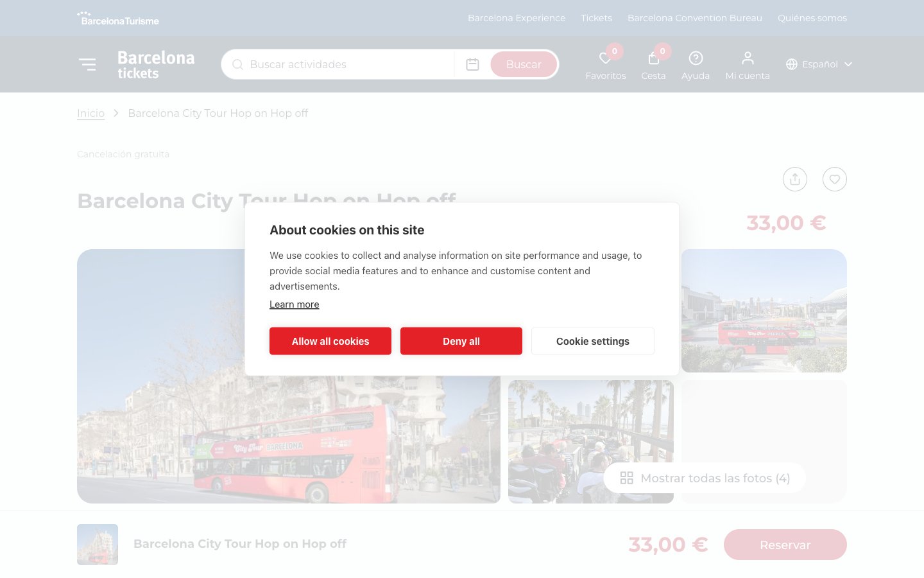Click the share icon button
This screenshot has width=924, height=578.
click(795, 179)
